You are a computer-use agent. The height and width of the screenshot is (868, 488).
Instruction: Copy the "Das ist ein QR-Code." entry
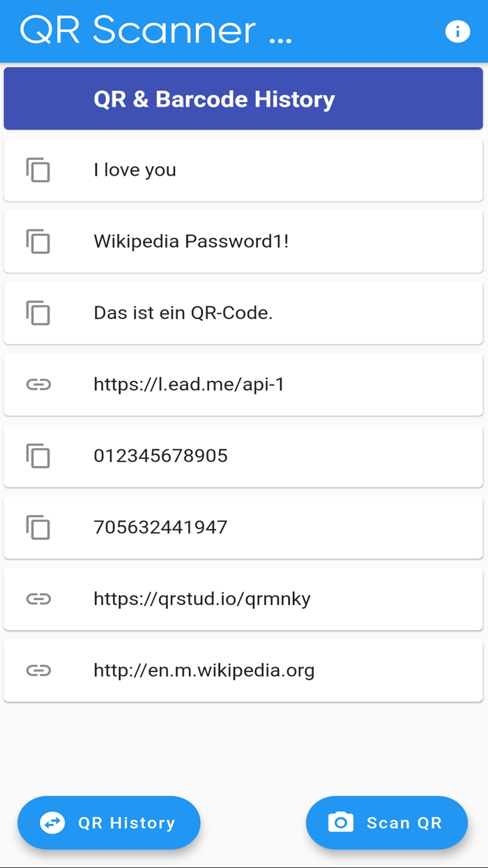pyautogui.click(x=40, y=313)
